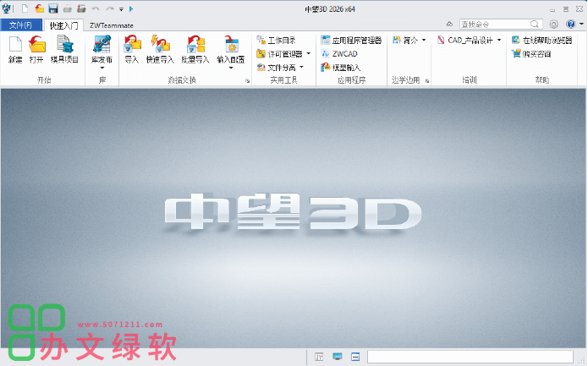
Task: Expand the 许可管理器 dropdown arrow
Action: click(x=308, y=54)
